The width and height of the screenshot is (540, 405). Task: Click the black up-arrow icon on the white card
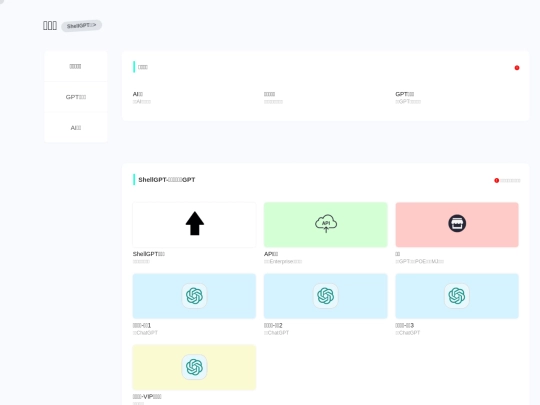[x=195, y=224]
